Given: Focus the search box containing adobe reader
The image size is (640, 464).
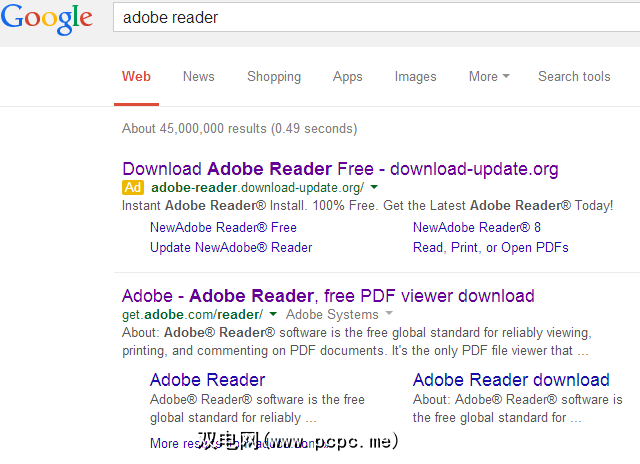Looking at the screenshot, I should pyautogui.click(x=376, y=18).
